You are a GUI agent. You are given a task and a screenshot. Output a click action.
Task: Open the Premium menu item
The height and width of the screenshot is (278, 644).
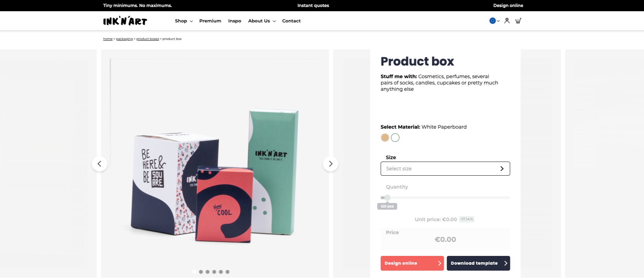210,21
